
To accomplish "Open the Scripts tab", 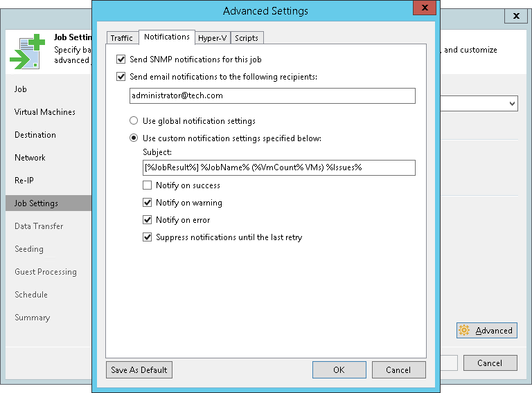I will click(x=247, y=38).
